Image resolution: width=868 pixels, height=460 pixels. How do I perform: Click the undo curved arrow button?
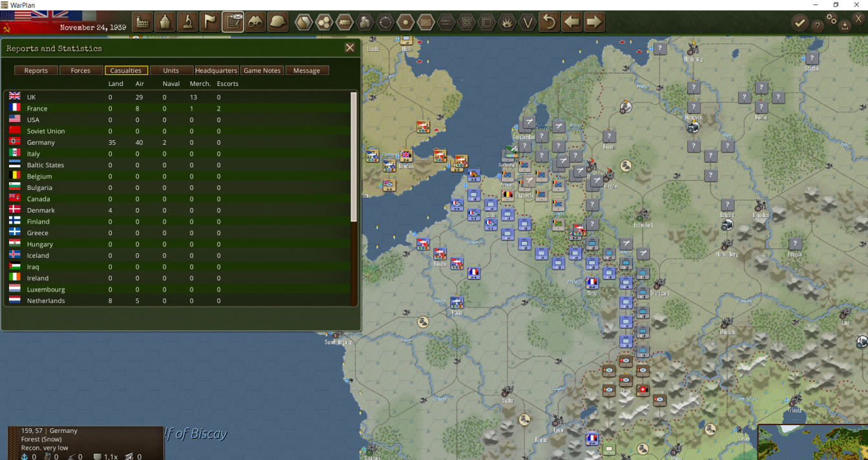point(549,23)
